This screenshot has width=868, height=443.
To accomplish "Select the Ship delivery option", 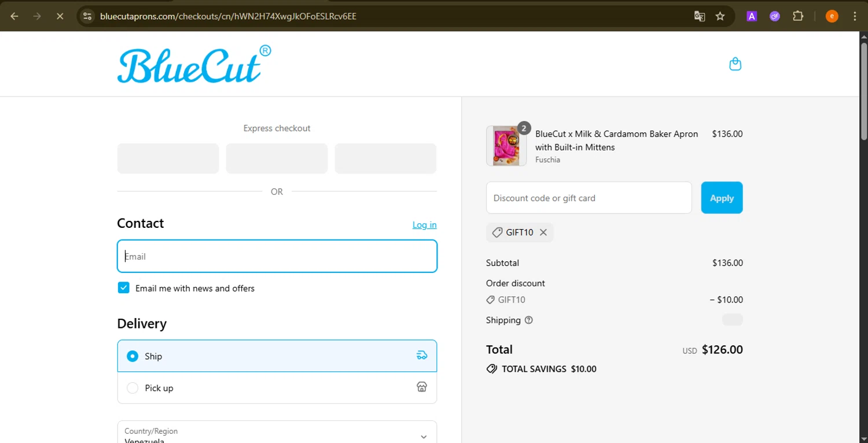I will pos(277,356).
